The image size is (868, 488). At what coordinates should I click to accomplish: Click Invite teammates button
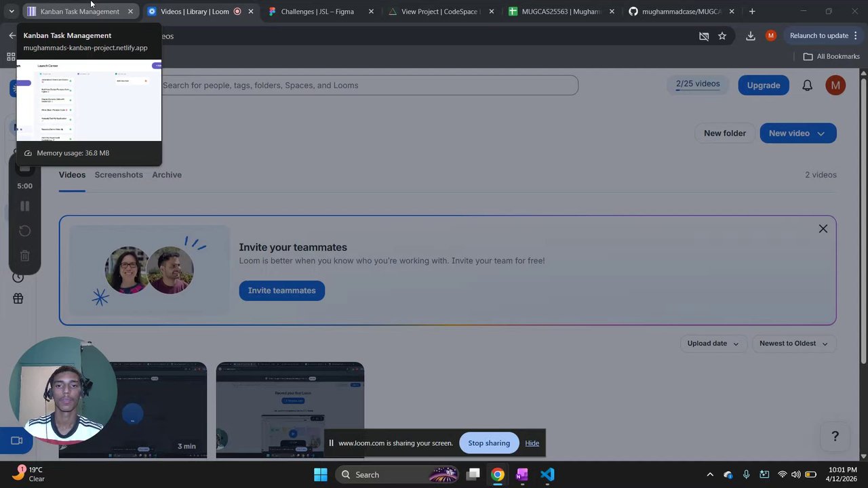[281, 291]
